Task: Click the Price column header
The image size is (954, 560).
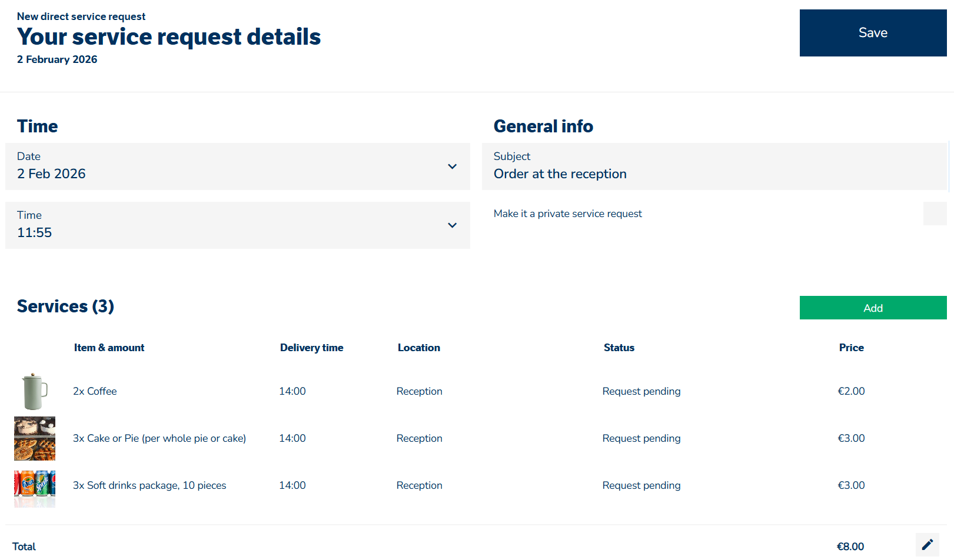Action: (x=851, y=348)
